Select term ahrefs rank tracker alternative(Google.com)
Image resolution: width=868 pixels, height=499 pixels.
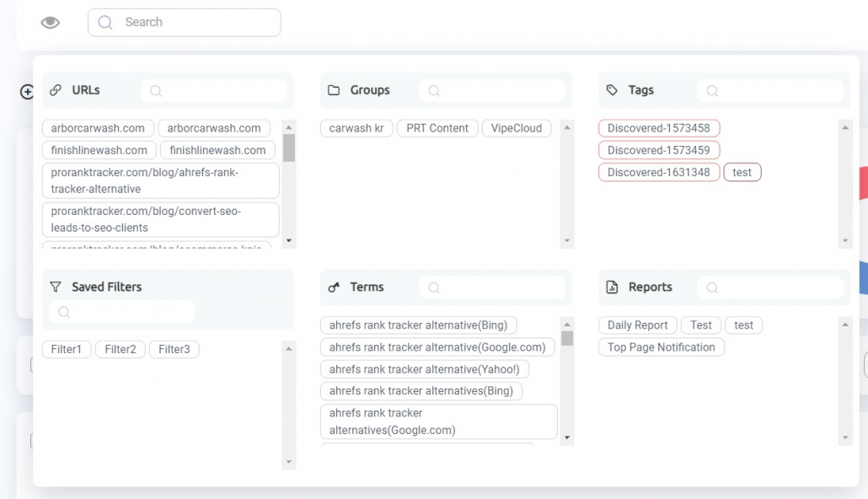[437, 347]
